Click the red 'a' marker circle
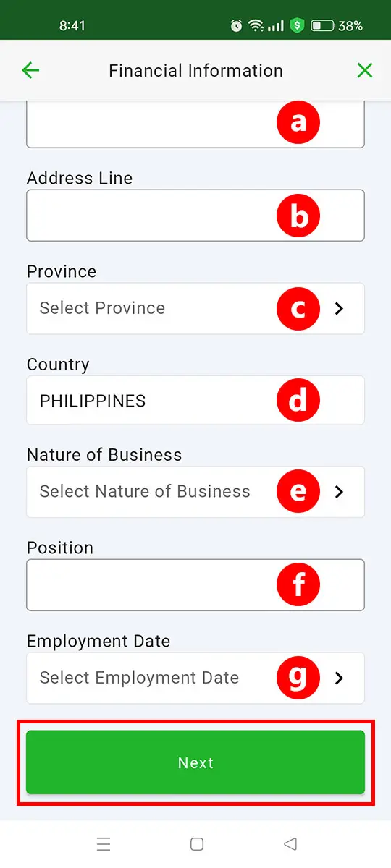The height and width of the screenshot is (868, 391). point(298,122)
